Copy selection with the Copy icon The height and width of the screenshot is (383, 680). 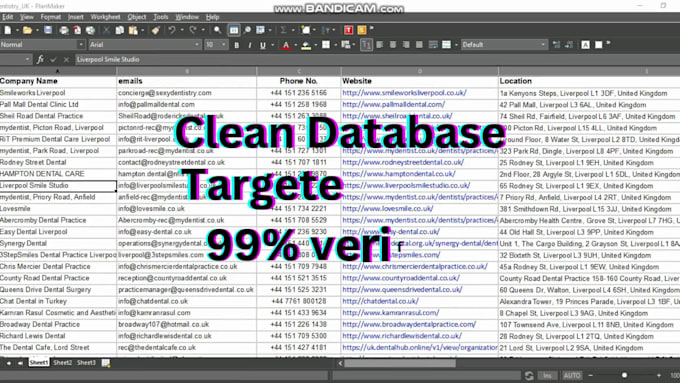120,30
